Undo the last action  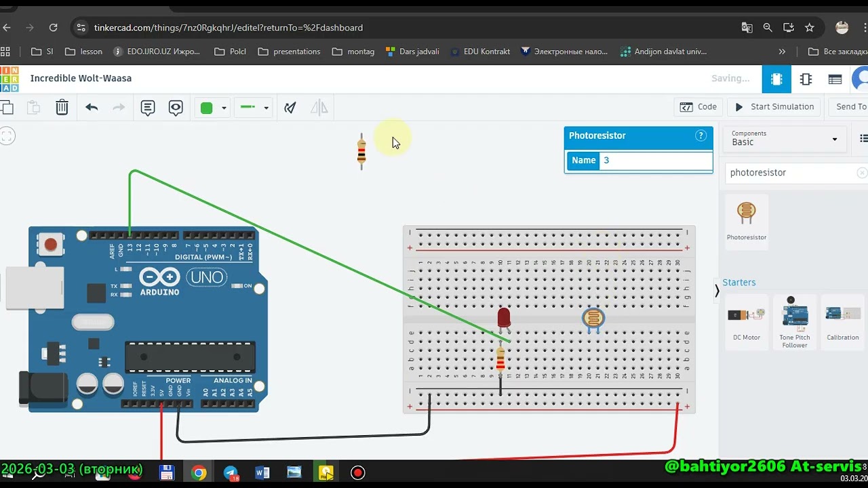[92, 107]
